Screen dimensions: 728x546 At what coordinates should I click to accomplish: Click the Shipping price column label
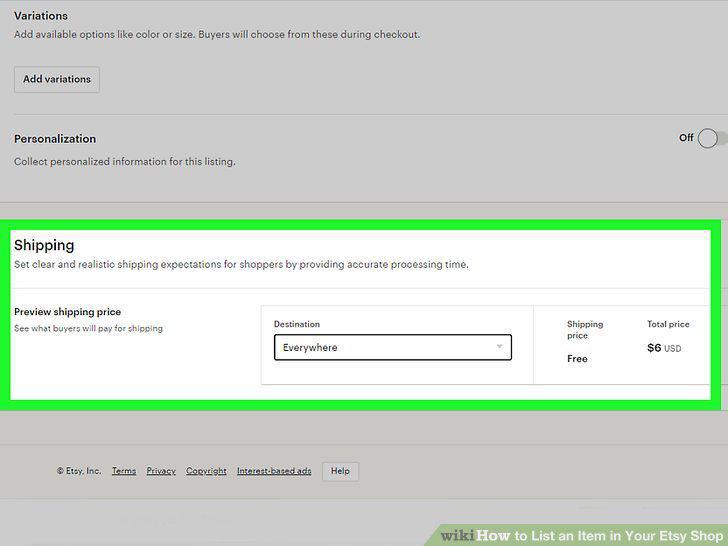[x=585, y=330]
